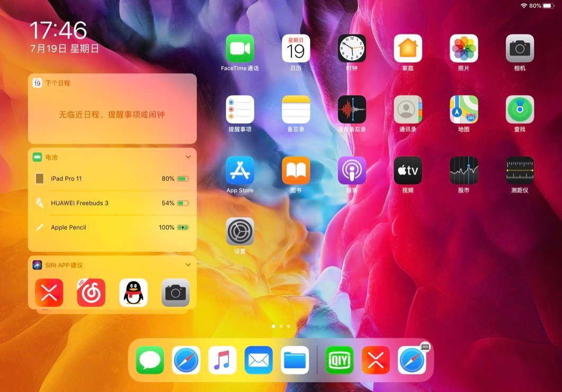Open the Books app
The image size is (562, 392).
296,170
